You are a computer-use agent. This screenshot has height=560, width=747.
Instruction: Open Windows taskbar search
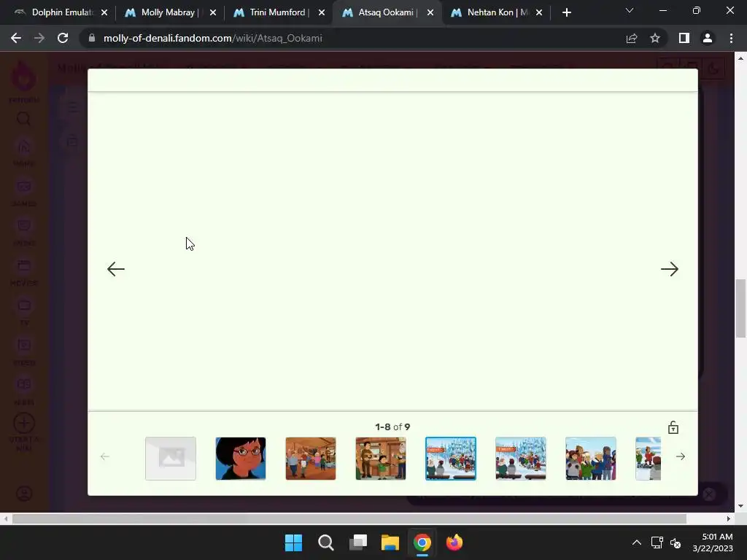coord(326,542)
